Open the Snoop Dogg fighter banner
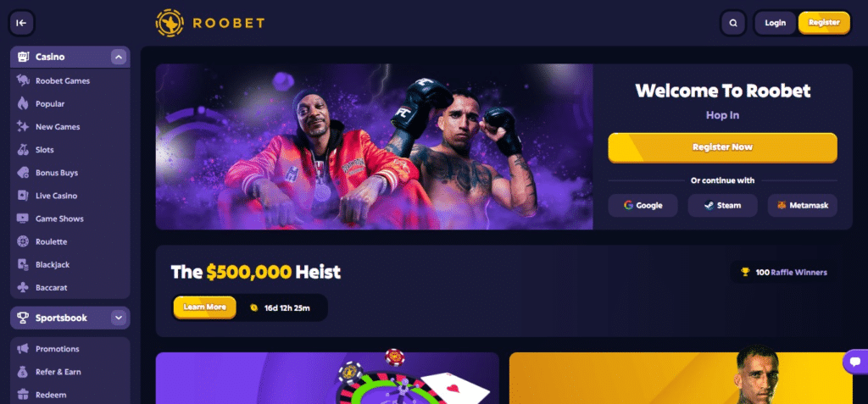 tap(374, 147)
